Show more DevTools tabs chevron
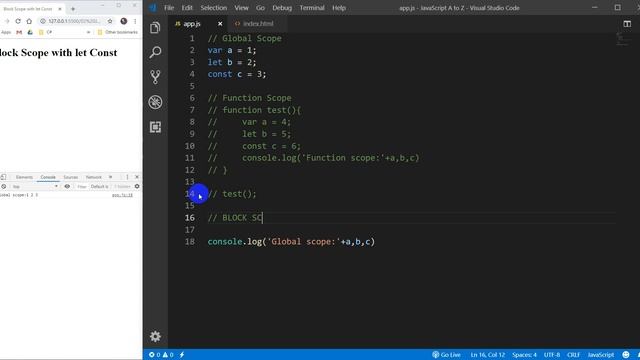Screen dimensions: 640x360 (111, 177)
